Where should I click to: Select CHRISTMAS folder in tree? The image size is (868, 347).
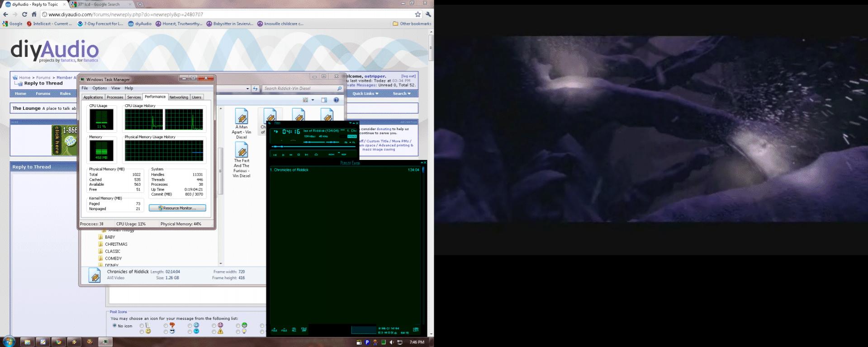point(113,244)
